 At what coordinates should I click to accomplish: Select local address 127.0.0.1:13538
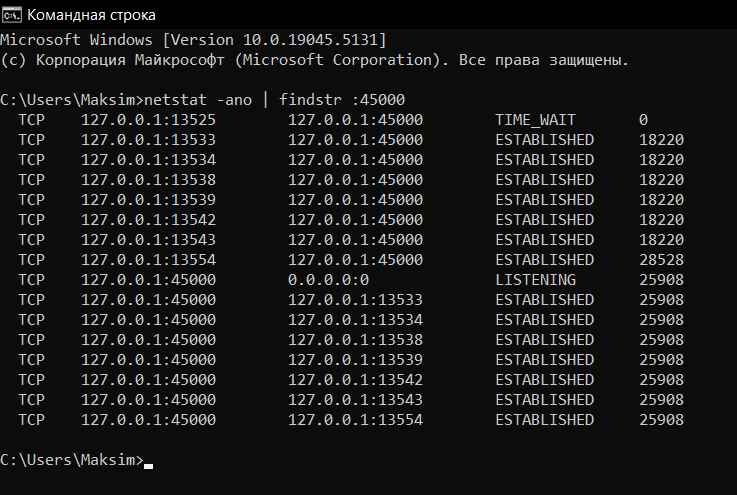148,180
